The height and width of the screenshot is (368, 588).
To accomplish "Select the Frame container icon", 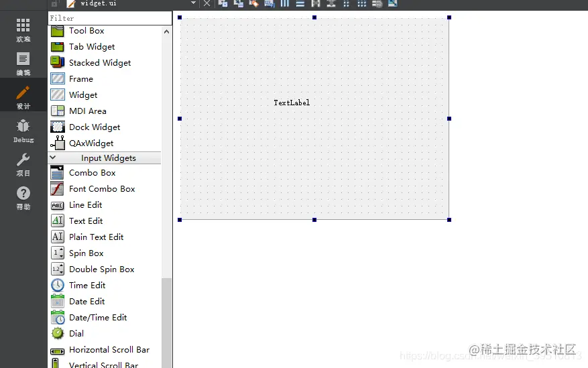I will click(58, 78).
